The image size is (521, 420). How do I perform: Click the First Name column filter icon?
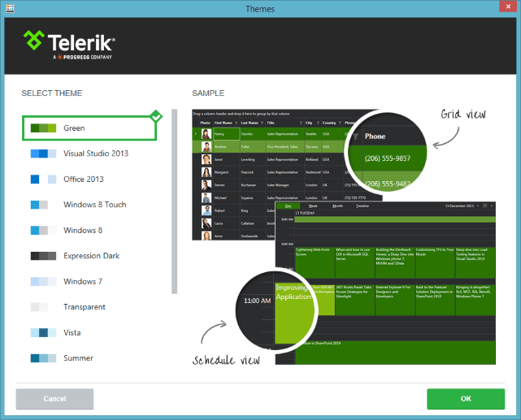click(x=236, y=123)
